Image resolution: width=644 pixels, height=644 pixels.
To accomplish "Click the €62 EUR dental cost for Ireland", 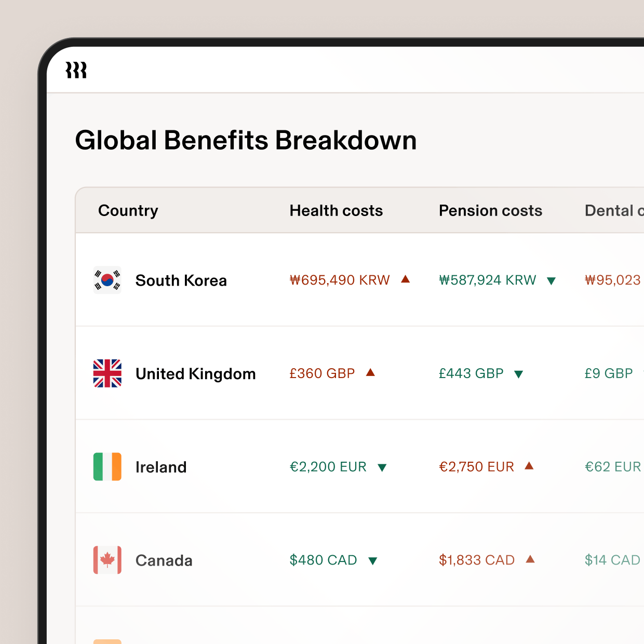I will 613,467.
